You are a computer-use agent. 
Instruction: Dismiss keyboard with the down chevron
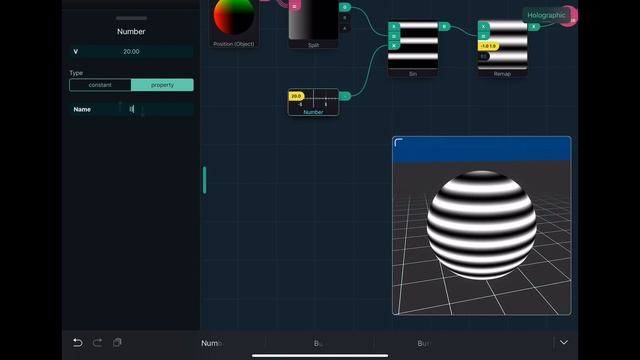click(564, 342)
